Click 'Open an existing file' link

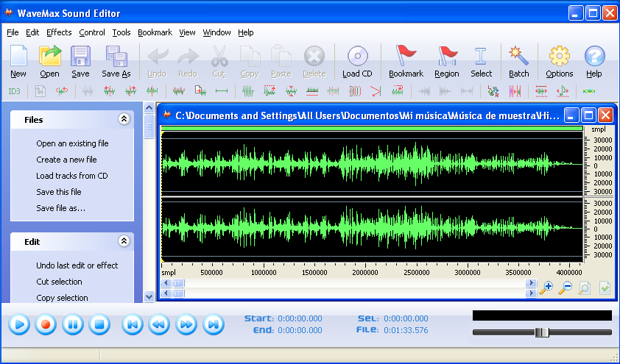point(72,143)
